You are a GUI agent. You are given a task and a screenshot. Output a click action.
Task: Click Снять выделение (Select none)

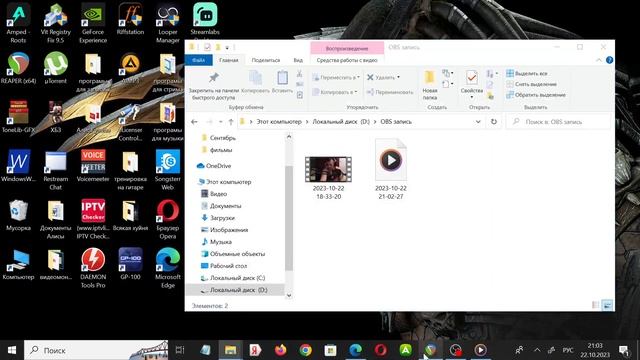click(531, 84)
